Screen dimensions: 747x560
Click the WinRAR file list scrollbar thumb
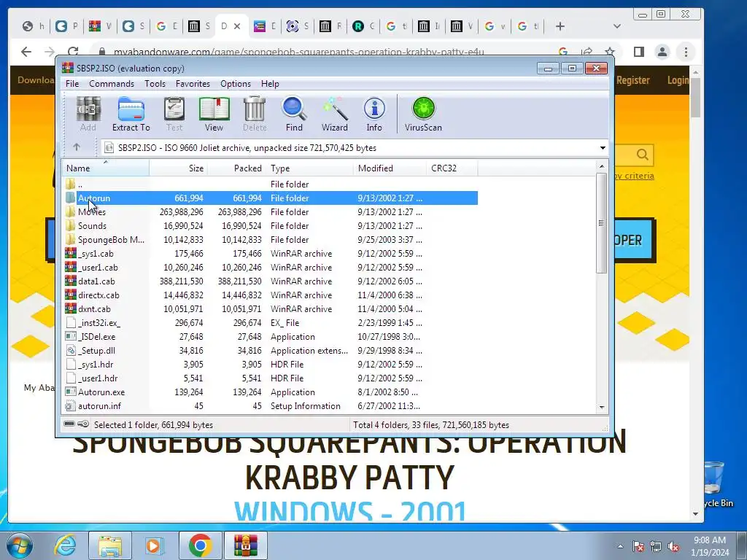point(602,223)
